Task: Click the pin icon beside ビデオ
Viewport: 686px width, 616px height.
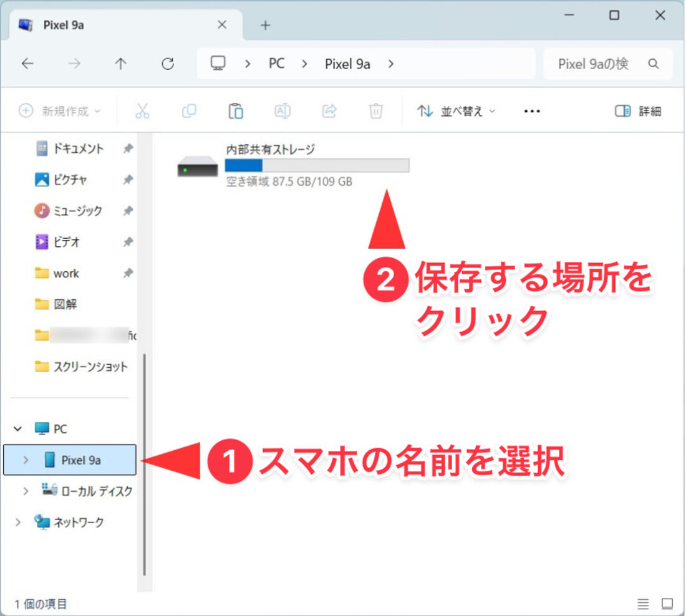Action: click(128, 242)
